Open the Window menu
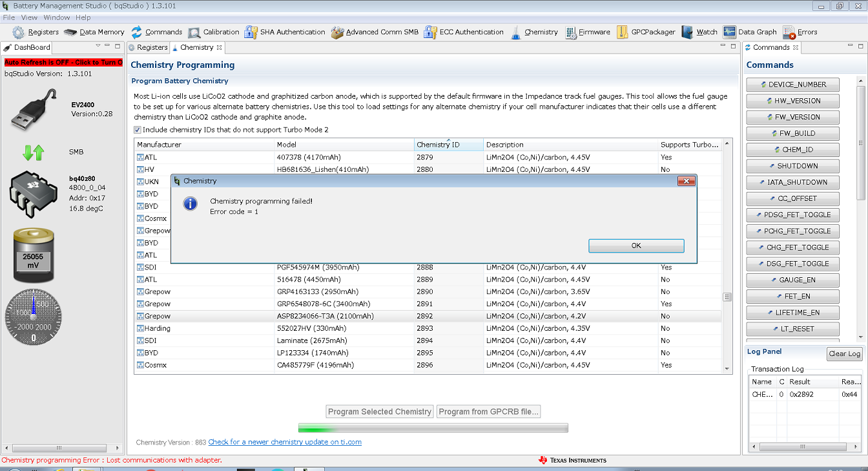This screenshot has height=471, width=868. click(57, 17)
